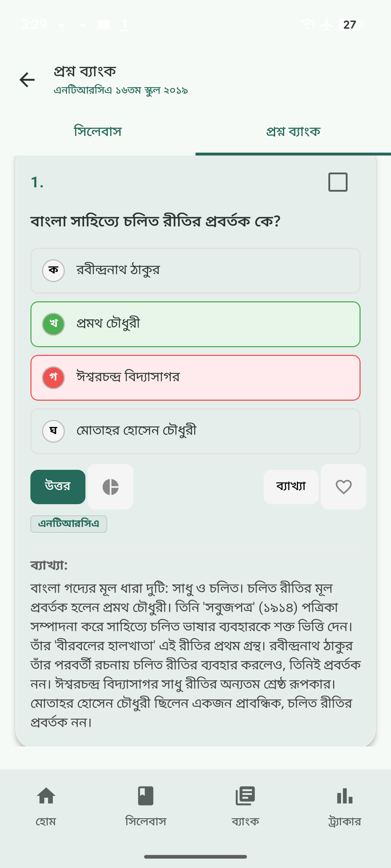The image size is (391, 868).
Task: Tap the এনটিআরসিএ tag chip
Action: (69, 524)
